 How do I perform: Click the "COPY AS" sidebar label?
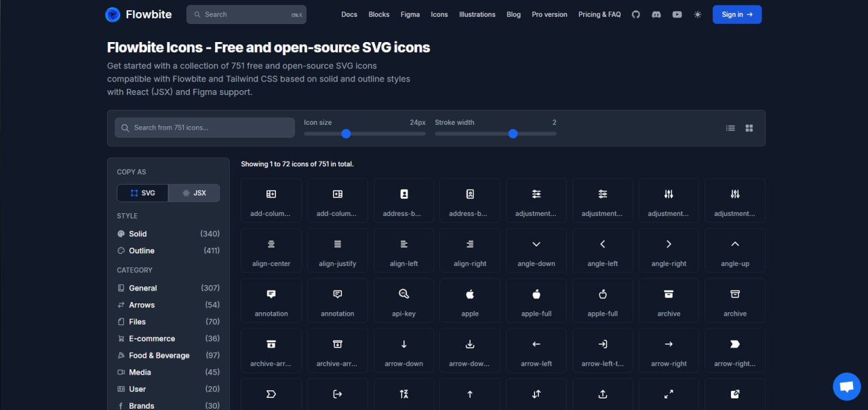coord(132,172)
